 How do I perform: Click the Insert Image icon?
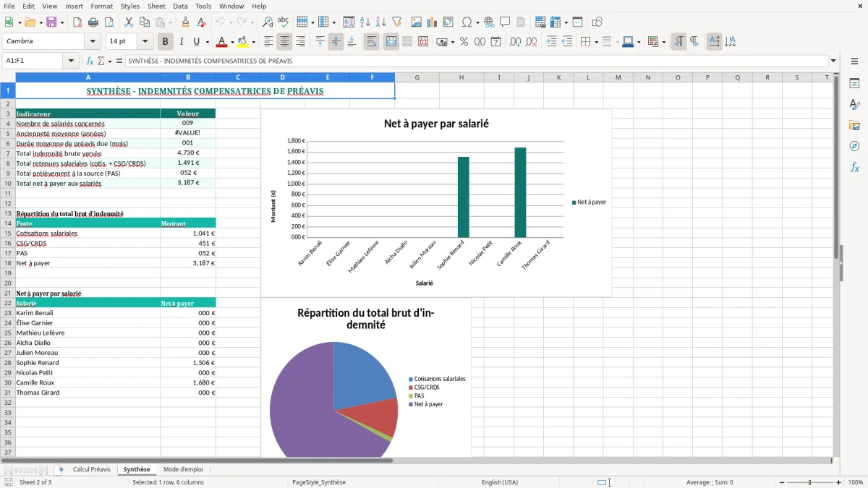417,22
